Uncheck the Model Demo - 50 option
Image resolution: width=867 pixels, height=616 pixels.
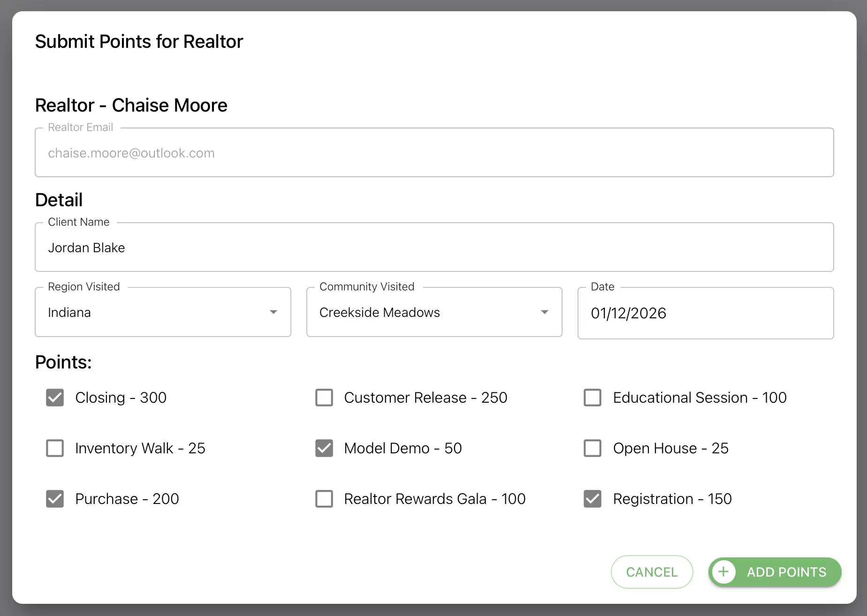pyautogui.click(x=324, y=448)
